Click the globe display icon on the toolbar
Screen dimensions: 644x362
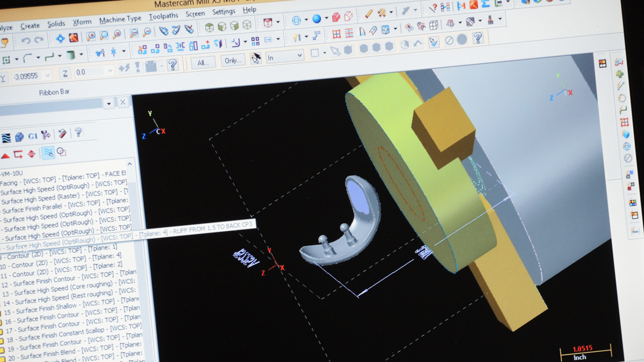(295, 19)
